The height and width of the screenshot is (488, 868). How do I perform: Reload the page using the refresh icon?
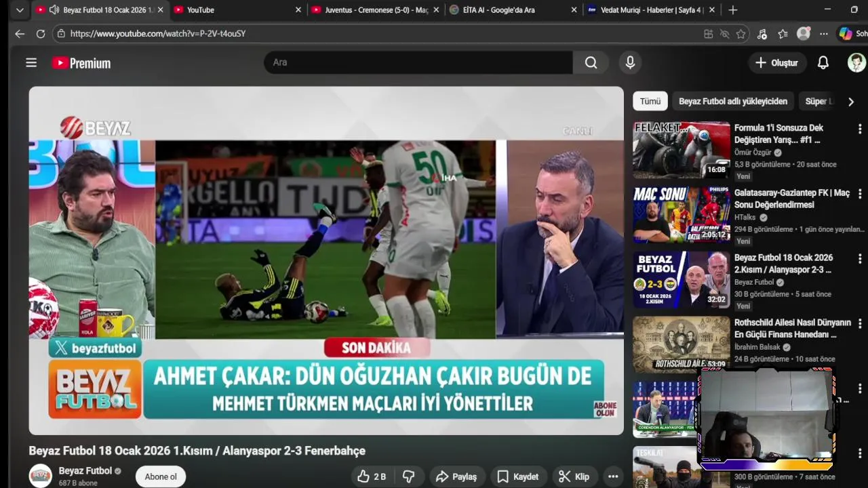click(41, 34)
